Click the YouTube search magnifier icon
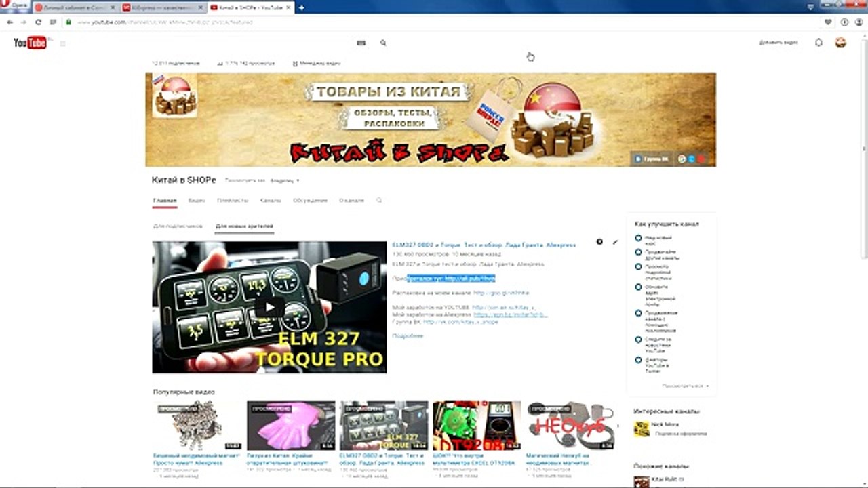Image resolution: width=868 pixels, height=488 pixels. coord(383,43)
